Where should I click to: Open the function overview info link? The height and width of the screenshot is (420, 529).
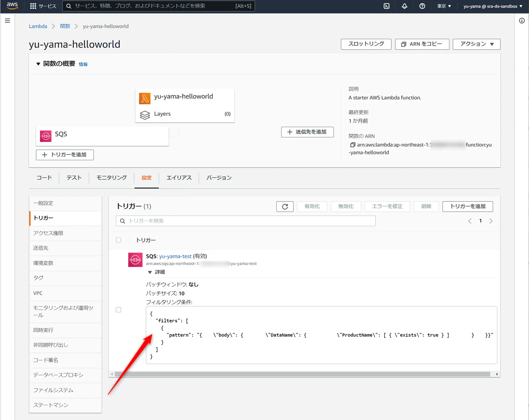[83, 64]
